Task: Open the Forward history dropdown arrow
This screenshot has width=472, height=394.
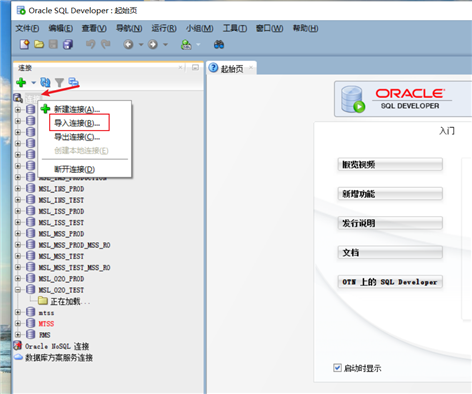Action: (165, 44)
